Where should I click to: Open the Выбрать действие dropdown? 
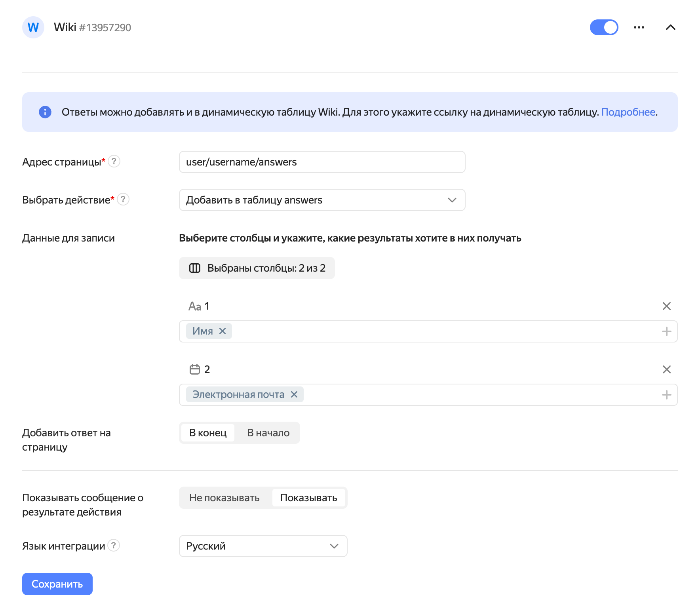pyautogui.click(x=322, y=200)
